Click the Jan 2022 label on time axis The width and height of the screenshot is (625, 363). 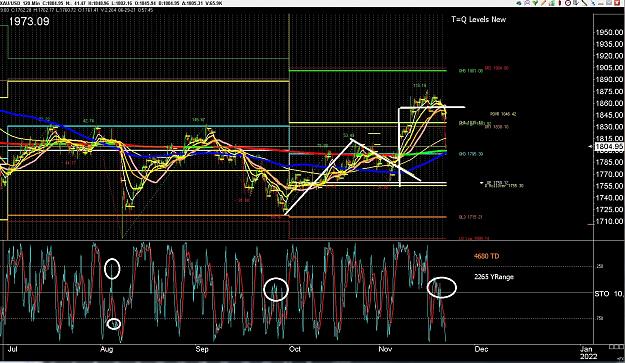pos(588,352)
